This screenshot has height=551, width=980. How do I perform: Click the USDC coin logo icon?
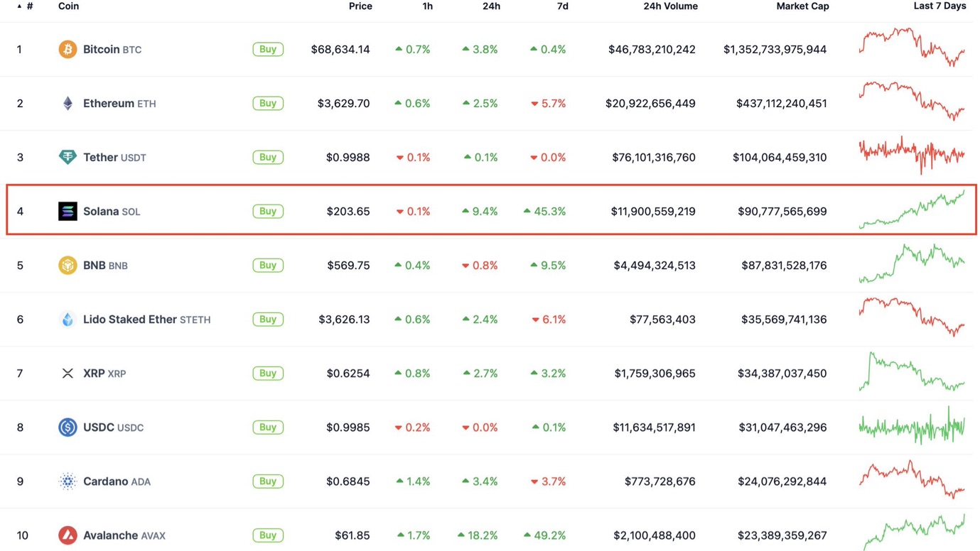pyautogui.click(x=68, y=427)
